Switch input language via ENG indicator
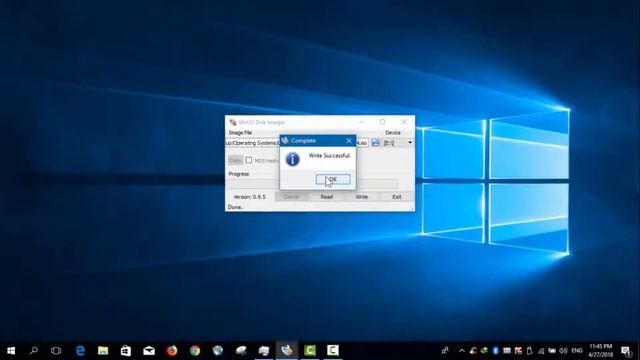This screenshot has width=640, height=360. tap(577, 351)
